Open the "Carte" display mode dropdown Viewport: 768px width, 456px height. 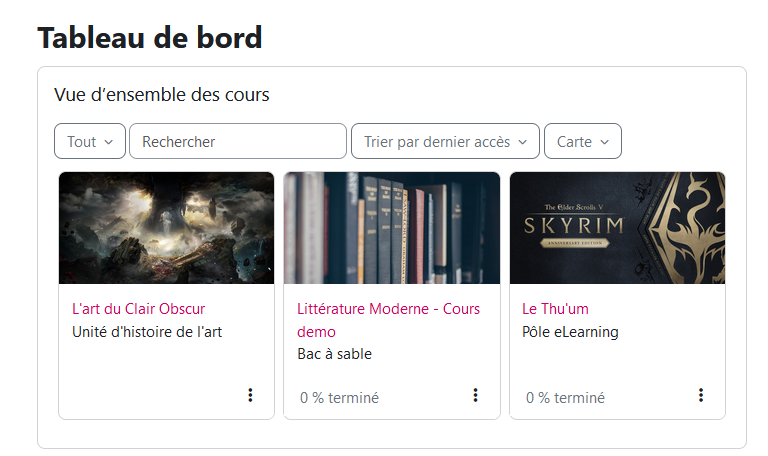pos(582,142)
